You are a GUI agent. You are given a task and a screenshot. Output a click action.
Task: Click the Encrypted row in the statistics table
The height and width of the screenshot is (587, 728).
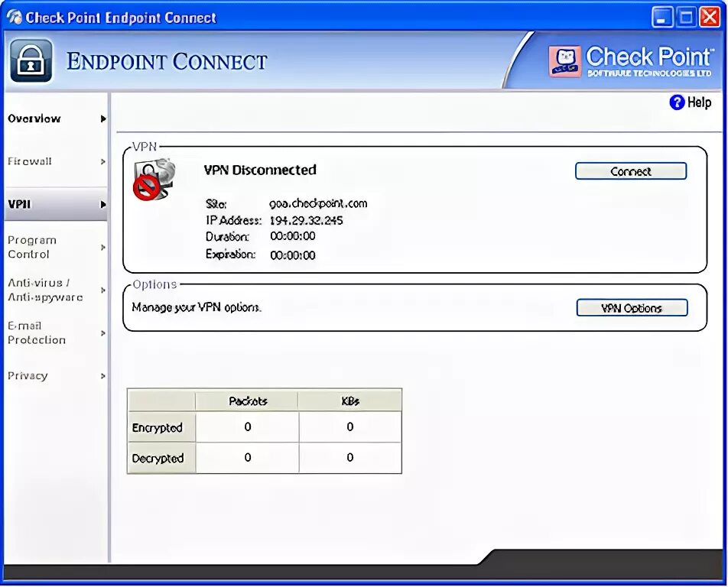161,427
